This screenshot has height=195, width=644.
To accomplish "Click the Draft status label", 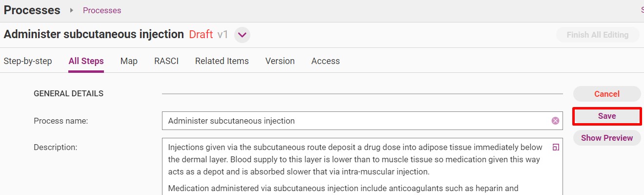I will click(x=201, y=34).
